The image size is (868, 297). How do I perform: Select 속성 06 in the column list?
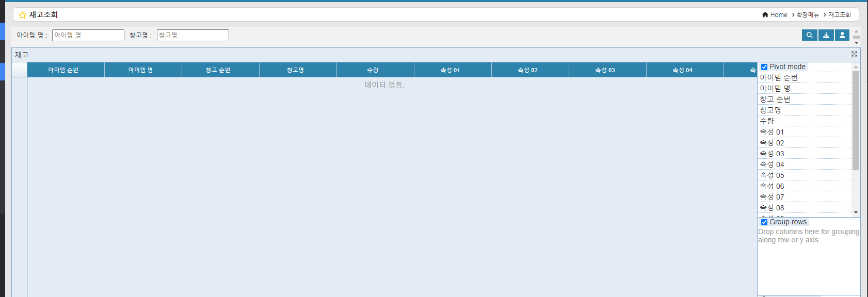[805, 186]
